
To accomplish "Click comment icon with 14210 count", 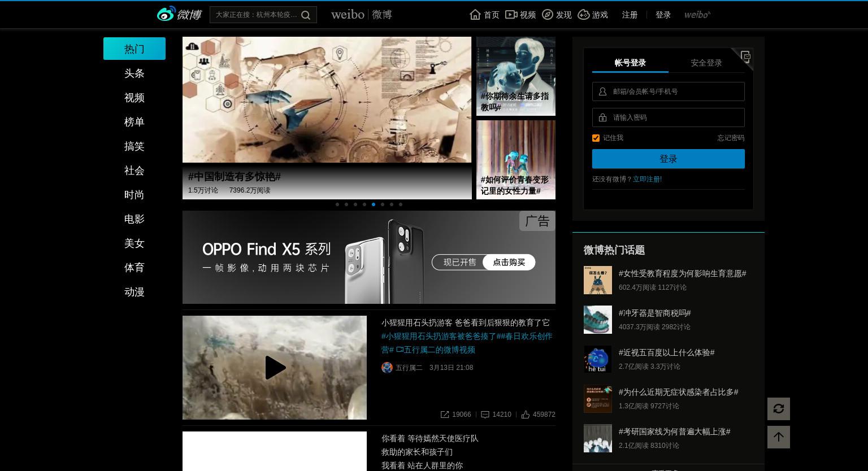I will 485,415.
